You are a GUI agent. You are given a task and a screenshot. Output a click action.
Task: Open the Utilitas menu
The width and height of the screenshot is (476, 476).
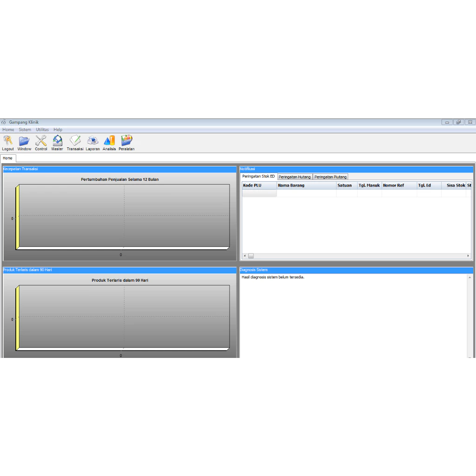[x=42, y=130]
